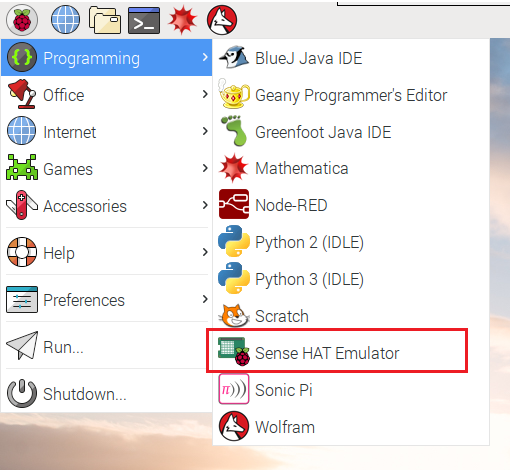The image size is (510, 470).
Task: Choose Greenfoot Java IDE
Action: pyautogui.click(x=351, y=132)
